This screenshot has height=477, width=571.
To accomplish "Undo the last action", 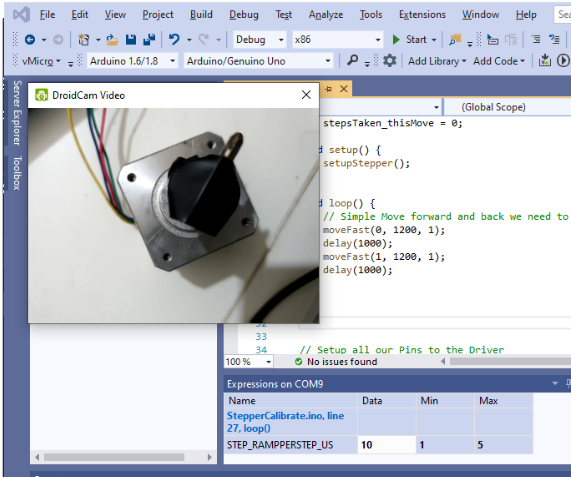I will (174, 39).
